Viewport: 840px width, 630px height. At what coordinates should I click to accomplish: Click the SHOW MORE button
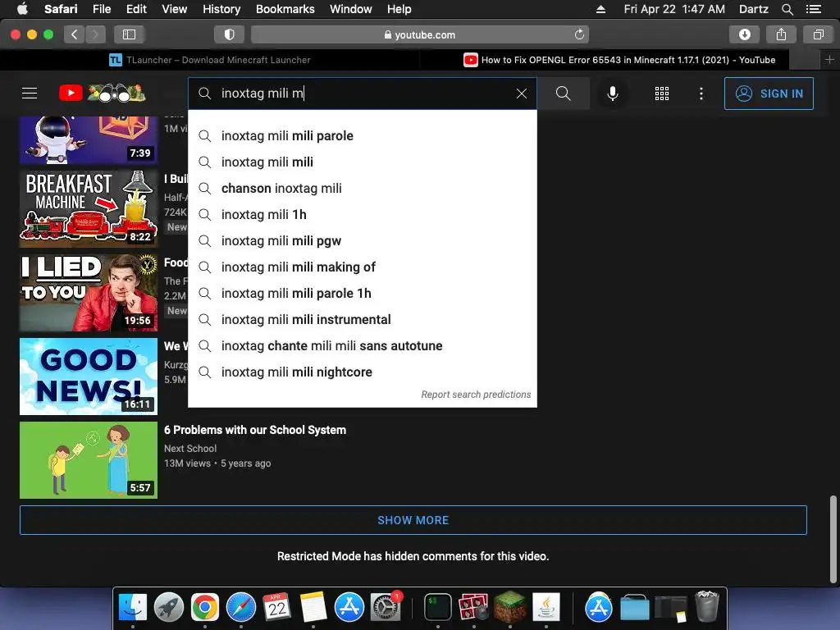pos(413,520)
